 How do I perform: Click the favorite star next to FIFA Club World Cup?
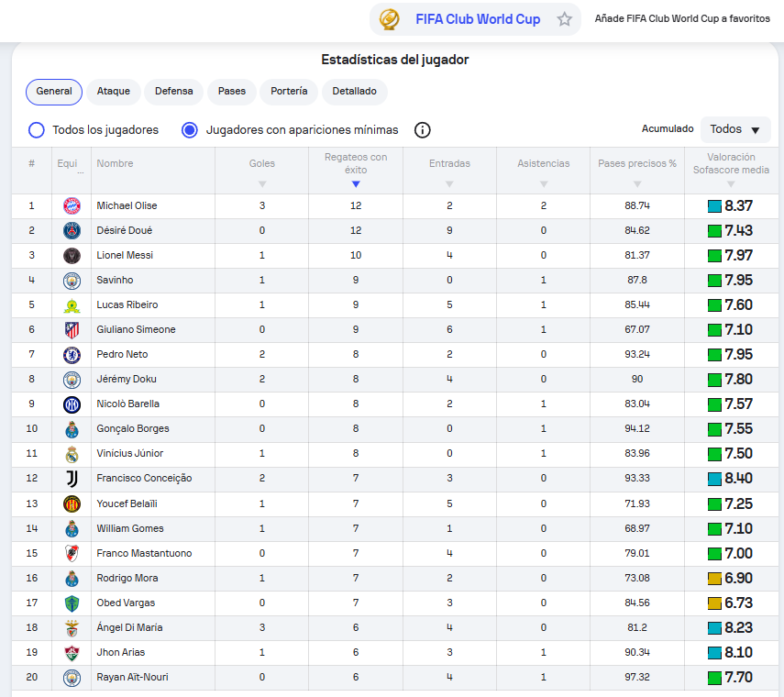coord(565,19)
